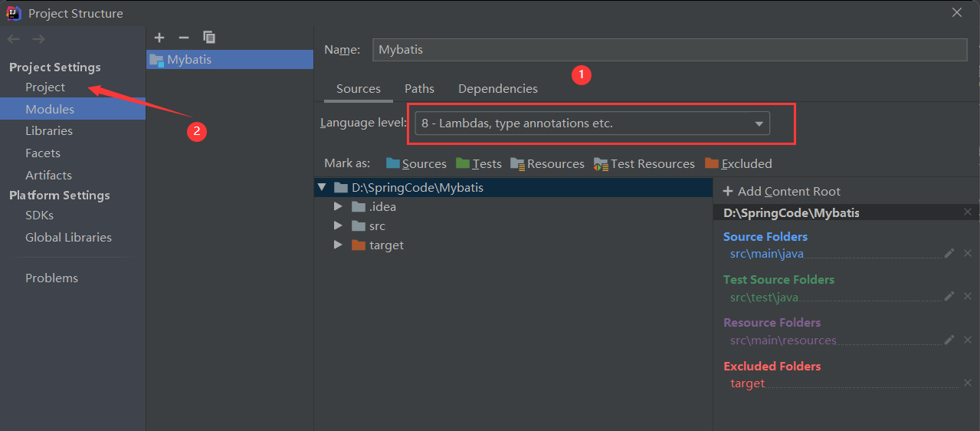Mark folder as Excluded
Image resolution: width=980 pixels, height=431 pixels.
click(739, 163)
